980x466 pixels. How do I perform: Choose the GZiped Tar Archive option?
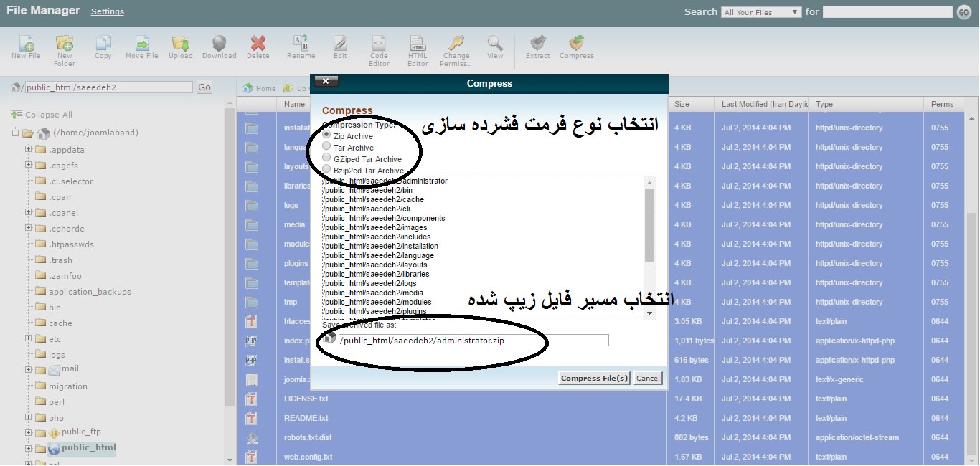click(328, 159)
